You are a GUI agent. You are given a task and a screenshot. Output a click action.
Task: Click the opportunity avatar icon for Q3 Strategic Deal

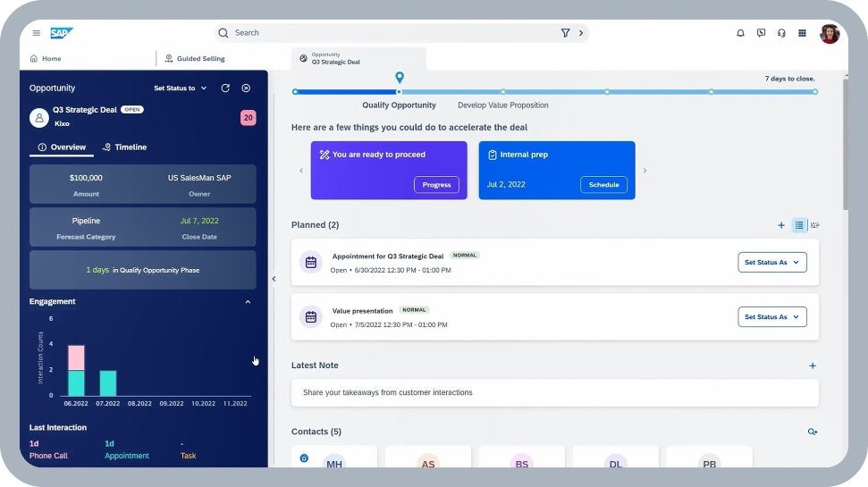[39, 117]
